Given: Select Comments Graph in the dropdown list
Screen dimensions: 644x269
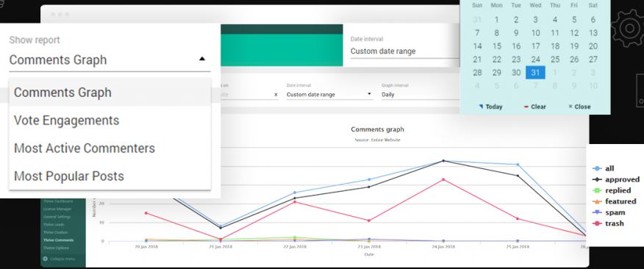Looking at the screenshot, I should tap(110, 93).
